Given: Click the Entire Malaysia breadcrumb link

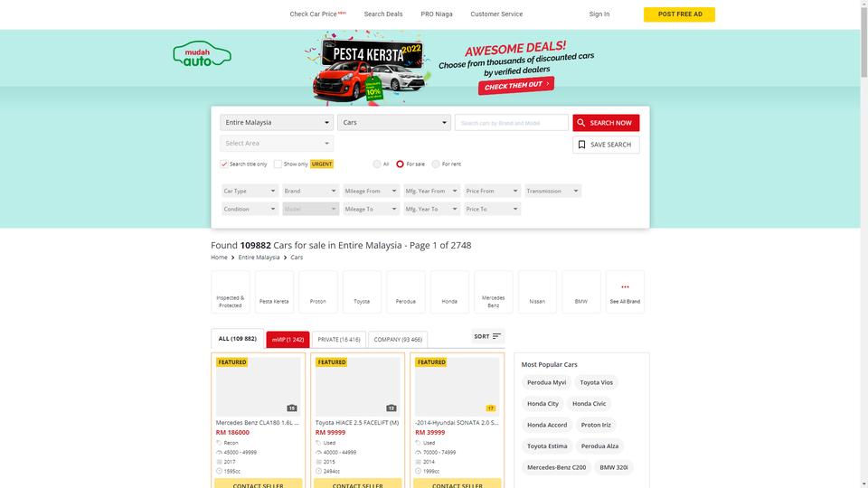Looking at the screenshot, I should click(259, 258).
